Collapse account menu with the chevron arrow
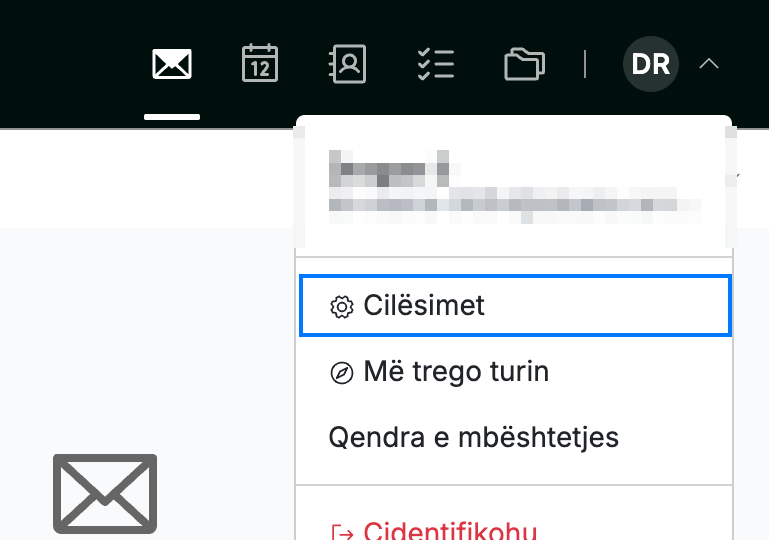769x540 pixels. (709, 64)
